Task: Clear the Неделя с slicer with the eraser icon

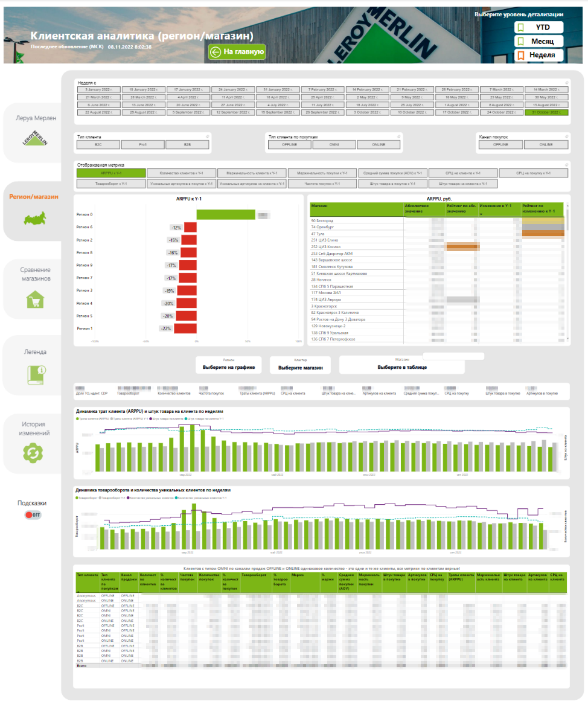Action: click(x=567, y=83)
